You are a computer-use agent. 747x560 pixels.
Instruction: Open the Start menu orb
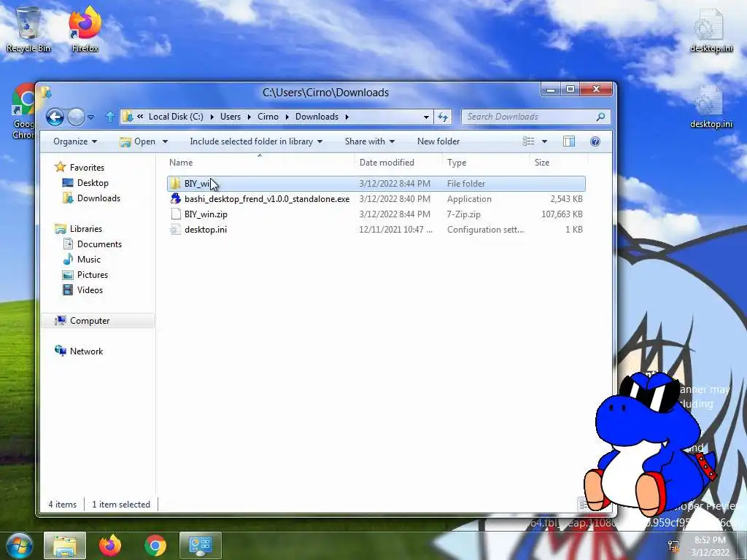click(x=20, y=545)
